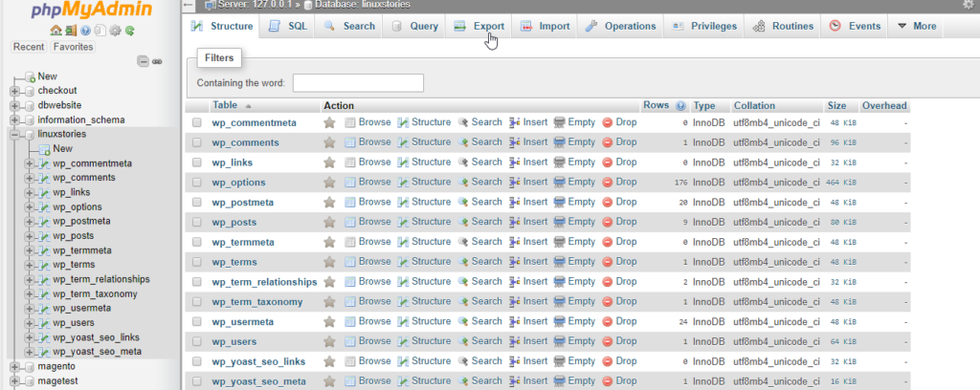The image size is (980, 390).
Task: Click the Insert icon for wp_terms row
Action: click(x=515, y=262)
